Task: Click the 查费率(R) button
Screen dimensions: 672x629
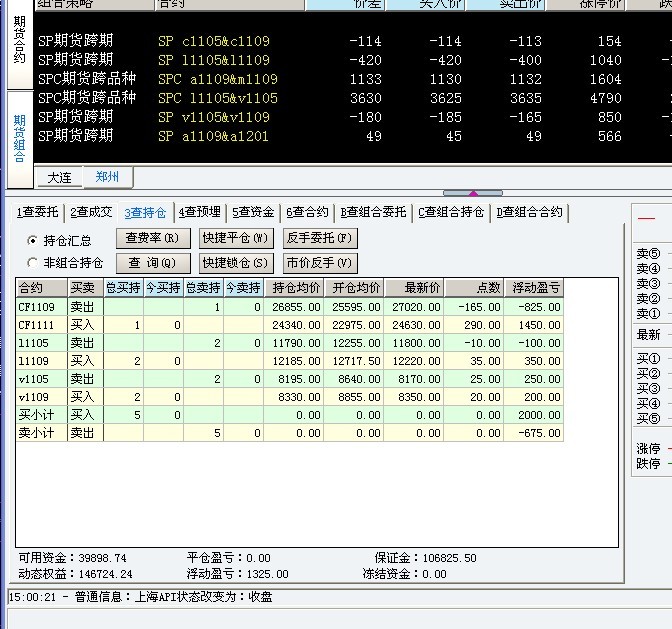Action: click(x=153, y=238)
